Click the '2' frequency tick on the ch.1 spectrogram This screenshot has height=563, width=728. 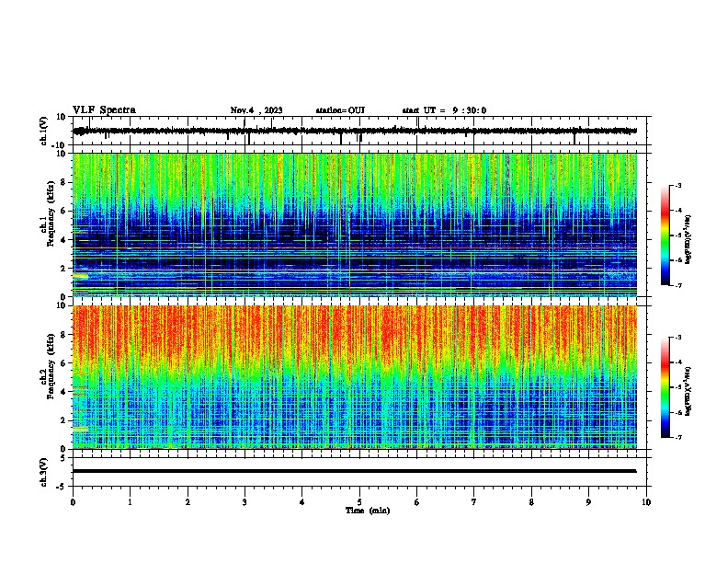coord(63,269)
